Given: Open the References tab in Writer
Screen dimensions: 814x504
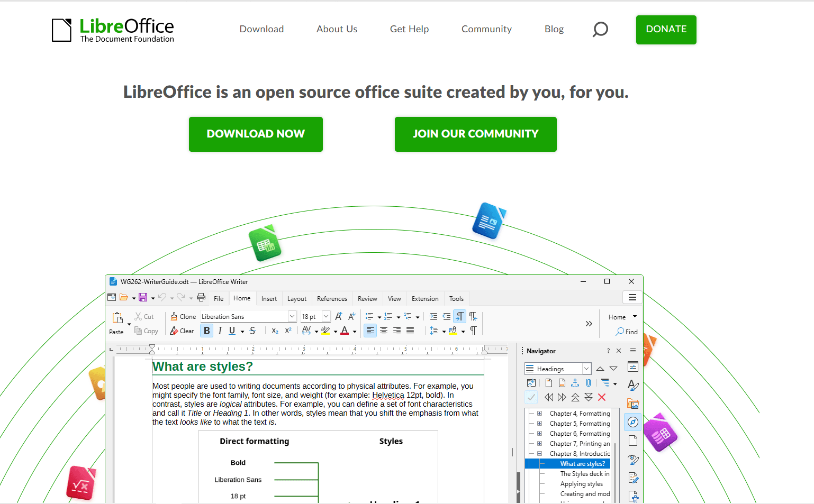Looking at the screenshot, I should 332,299.
